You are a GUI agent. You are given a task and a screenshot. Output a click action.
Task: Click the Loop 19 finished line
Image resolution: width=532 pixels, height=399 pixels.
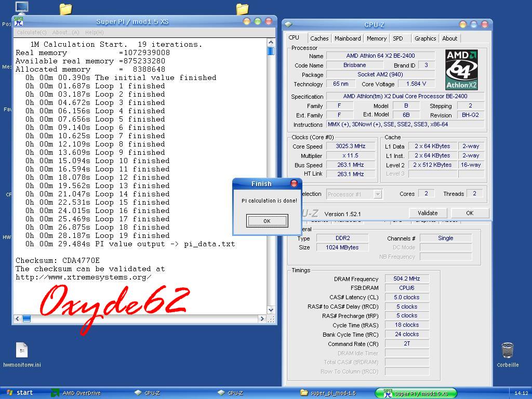98,235
